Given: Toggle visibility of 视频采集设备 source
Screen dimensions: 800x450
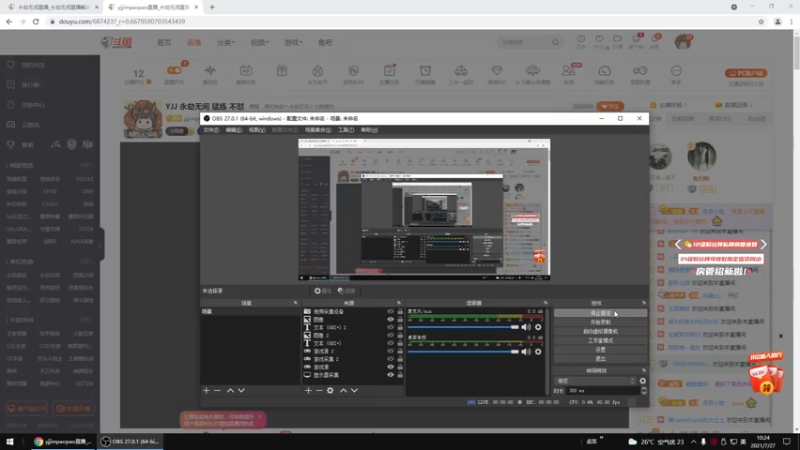Looking at the screenshot, I should (390, 311).
